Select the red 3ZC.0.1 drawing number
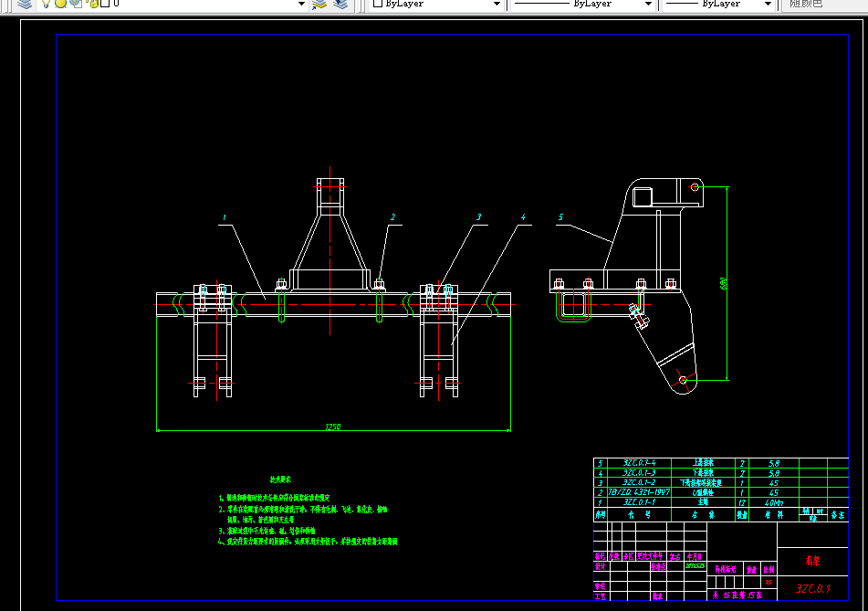This screenshot has height=611, width=868. point(812,588)
